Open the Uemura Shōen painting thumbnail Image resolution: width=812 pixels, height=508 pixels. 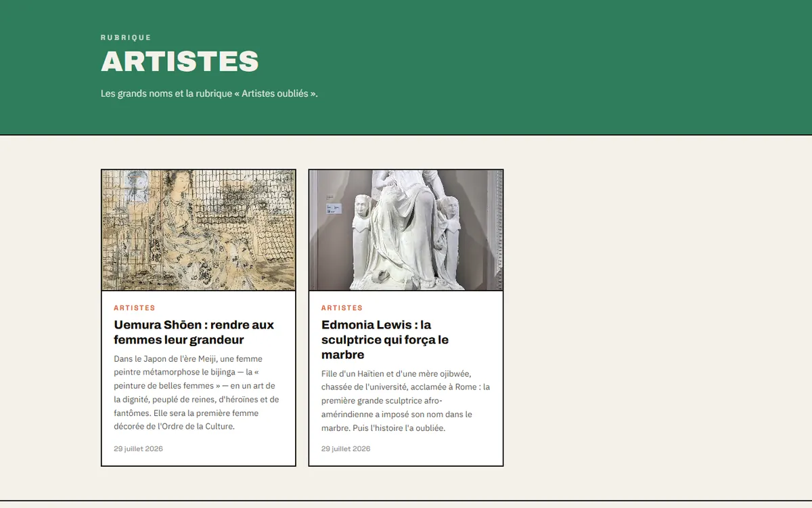tap(198, 230)
